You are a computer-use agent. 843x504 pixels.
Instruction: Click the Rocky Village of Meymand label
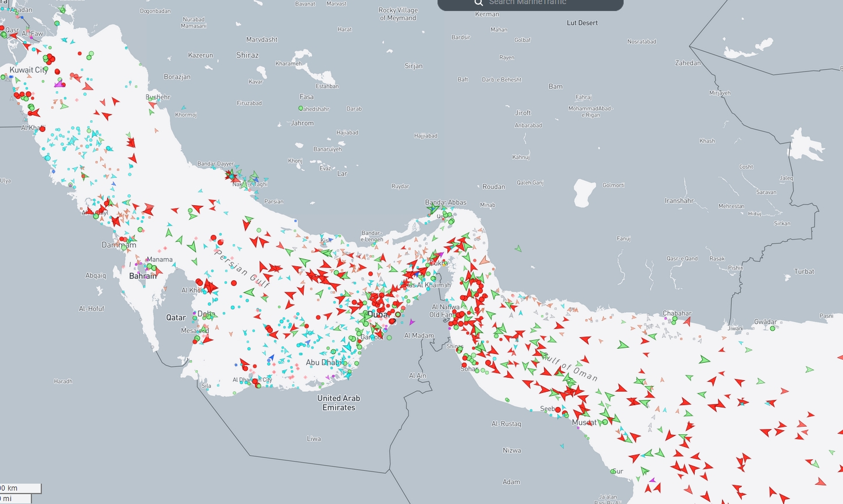pos(398,14)
